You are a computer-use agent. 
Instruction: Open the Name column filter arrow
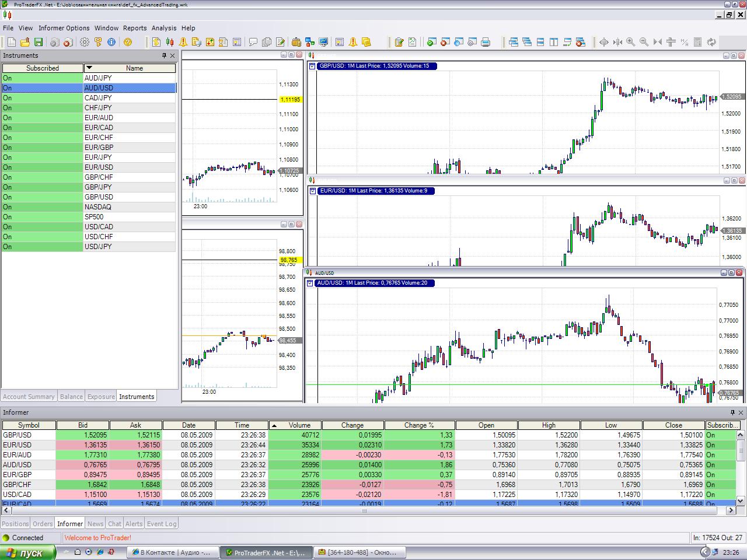tap(89, 68)
